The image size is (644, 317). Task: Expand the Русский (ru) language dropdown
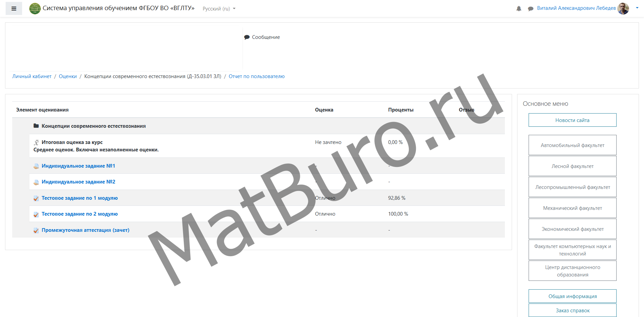coord(219,9)
